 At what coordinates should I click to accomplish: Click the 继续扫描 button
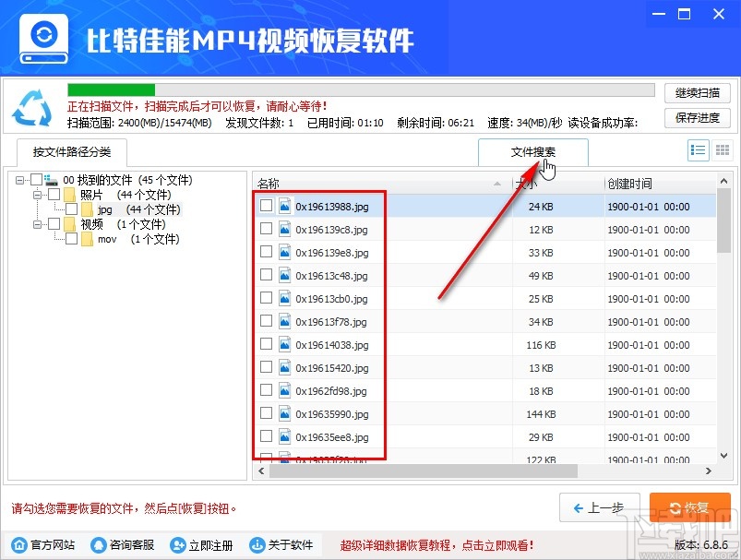coord(697,92)
